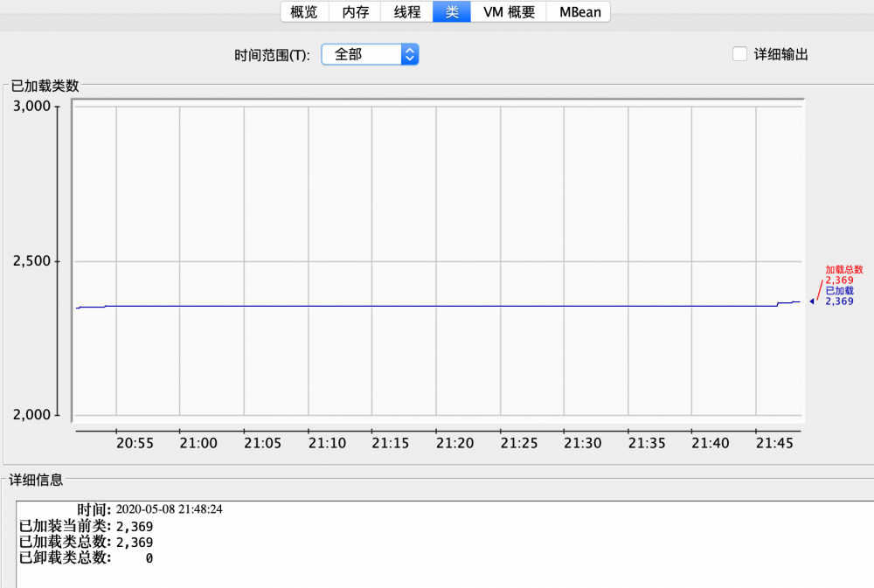Screen dimensions: 874x588
Task: Click the arrow pointer beside the chart edge
Action: (812, 301)
